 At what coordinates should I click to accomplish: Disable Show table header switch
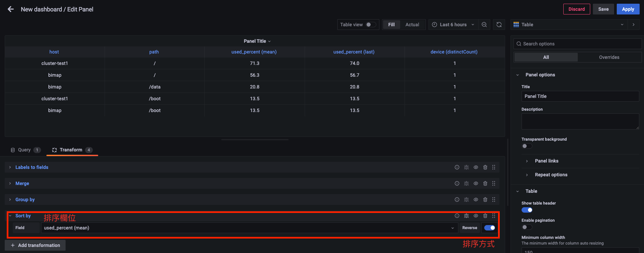[x=527, y=210]
